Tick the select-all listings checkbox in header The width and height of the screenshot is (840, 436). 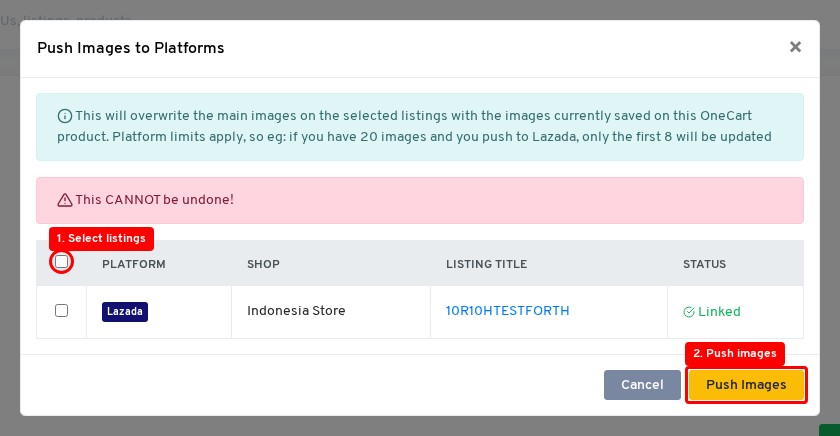pyautogui.click(x=62, y=262)
